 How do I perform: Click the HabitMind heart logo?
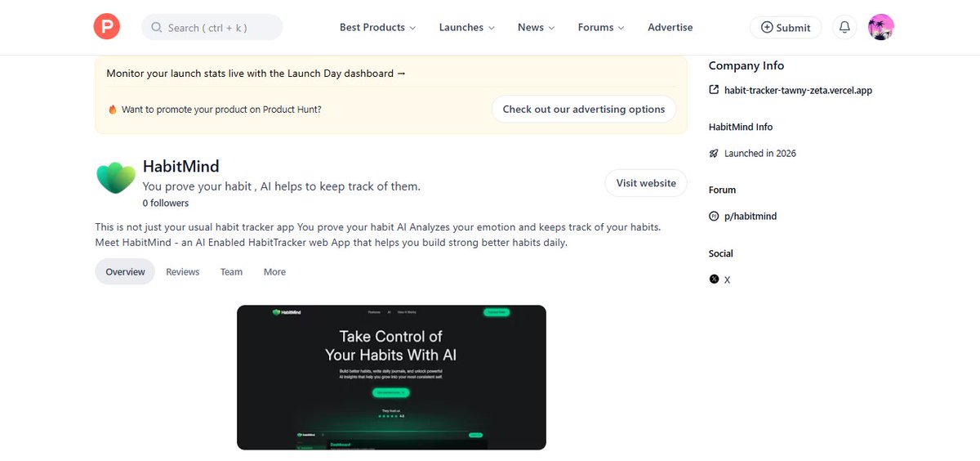pyautogui.click(x=116, y=177)
